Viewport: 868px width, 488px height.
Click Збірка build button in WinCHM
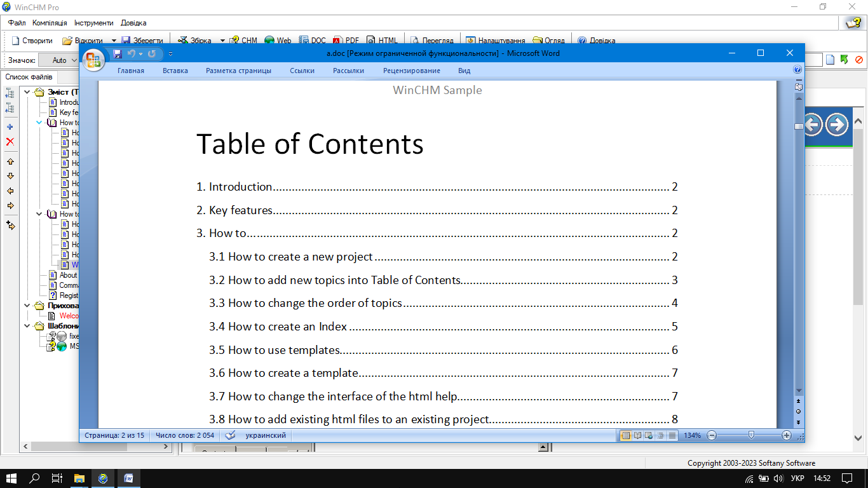(x=195, y=41)
